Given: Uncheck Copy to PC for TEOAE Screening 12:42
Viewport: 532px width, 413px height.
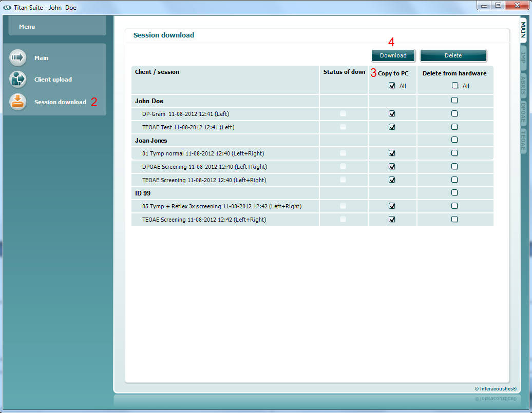Looking at the screenshot, I should (392, 220).
